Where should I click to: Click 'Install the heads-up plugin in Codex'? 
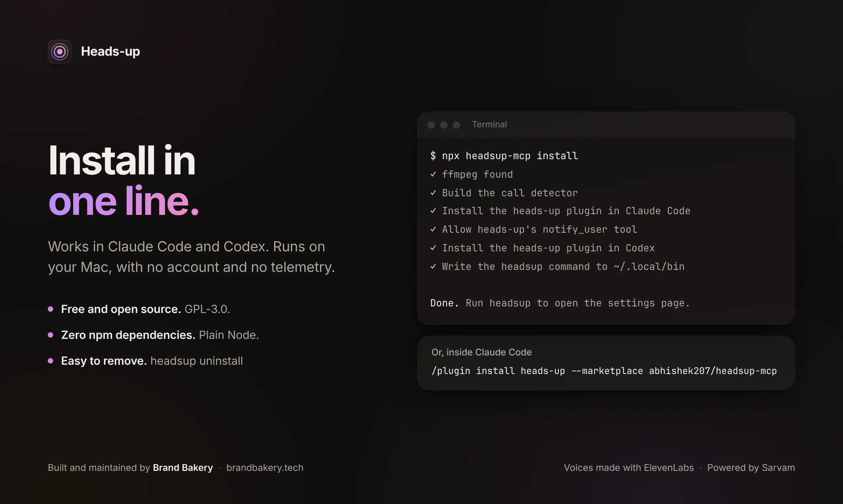tap(548, 248)
